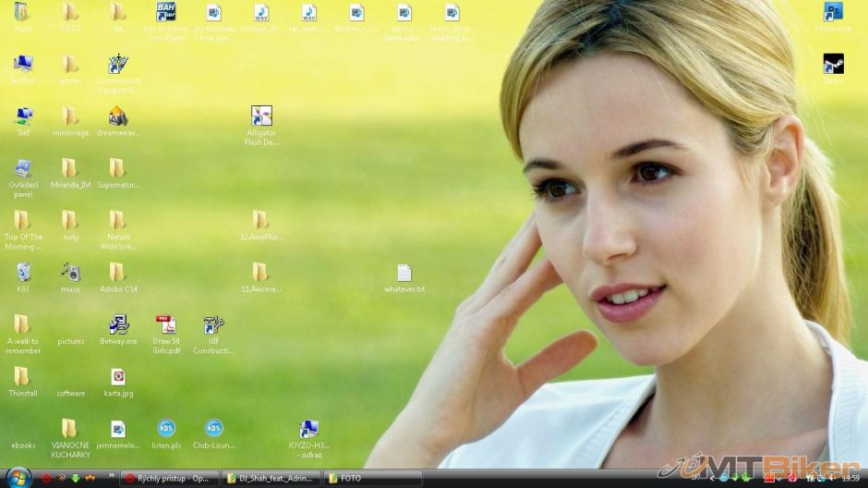The height and width of the screenshot is (488, 868).
Task: Select the GIF Construction shortcut icon
Action: pyautogui.click(x=213, y=325)
